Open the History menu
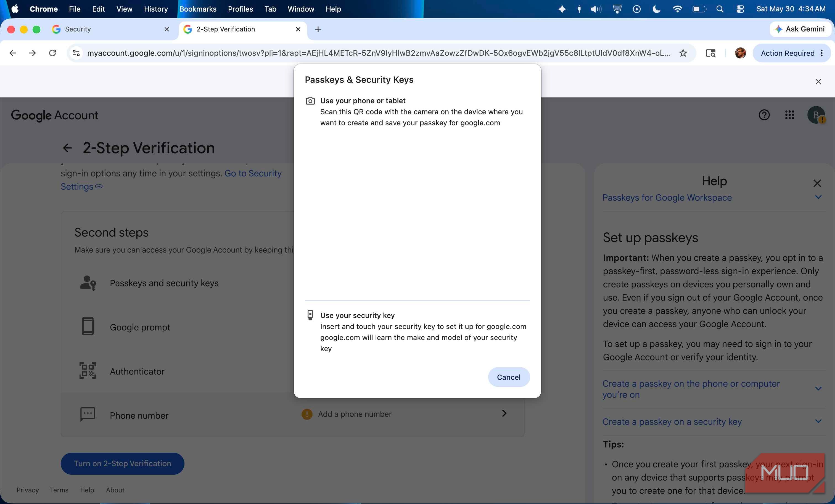 coord(156,9)
